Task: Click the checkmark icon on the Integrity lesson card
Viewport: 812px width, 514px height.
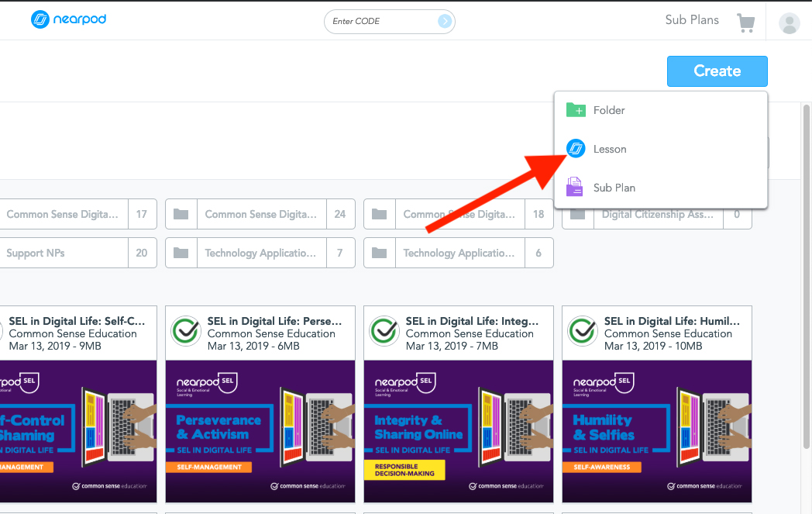Action: [x=384, y=330]
